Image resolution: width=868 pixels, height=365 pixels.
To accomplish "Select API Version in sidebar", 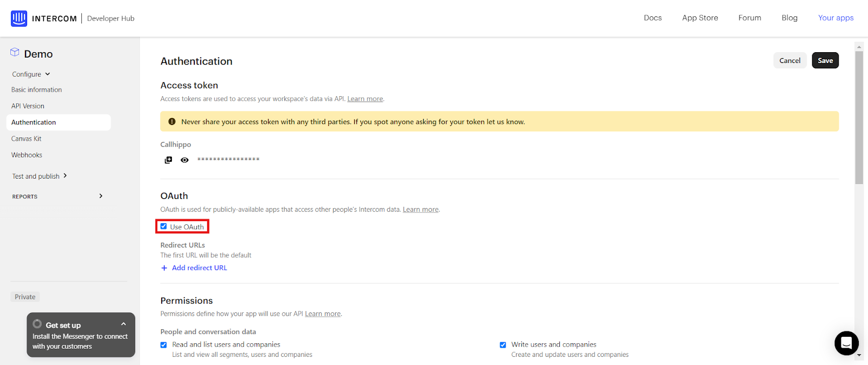I will pyautogui.click(x=28, y=106).
